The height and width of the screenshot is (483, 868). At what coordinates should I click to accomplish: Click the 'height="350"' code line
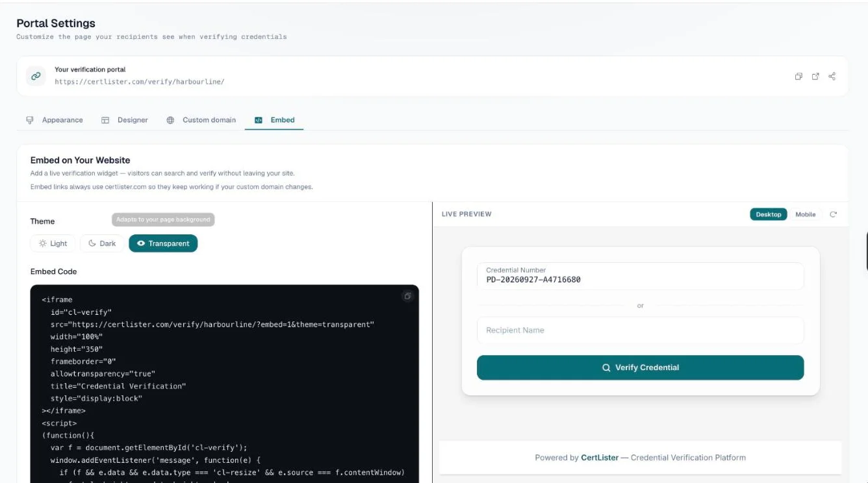coord(77,349)
